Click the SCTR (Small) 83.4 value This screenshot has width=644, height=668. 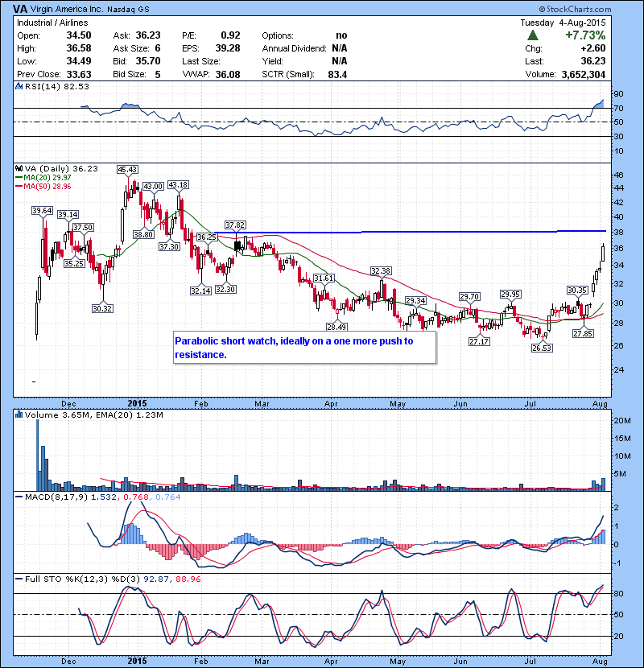pos(337,75)
